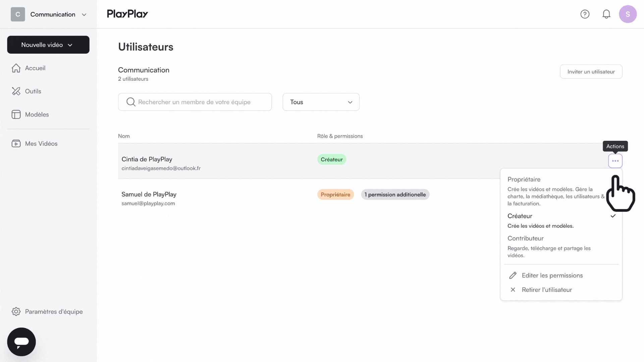
Task: Click Cintia de PlayPlay name
Action: [x=147, y=159]
